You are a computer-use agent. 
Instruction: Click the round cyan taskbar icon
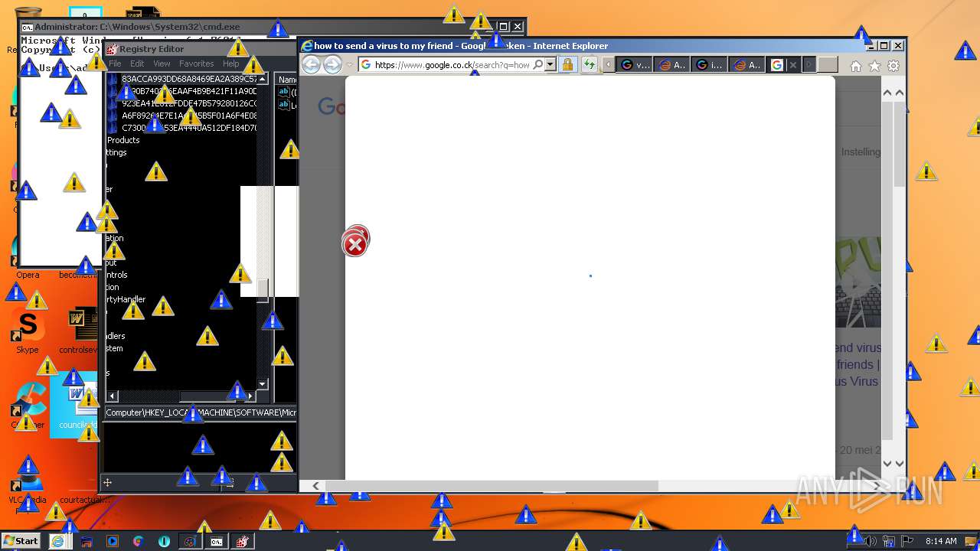(x=164, y=541)
